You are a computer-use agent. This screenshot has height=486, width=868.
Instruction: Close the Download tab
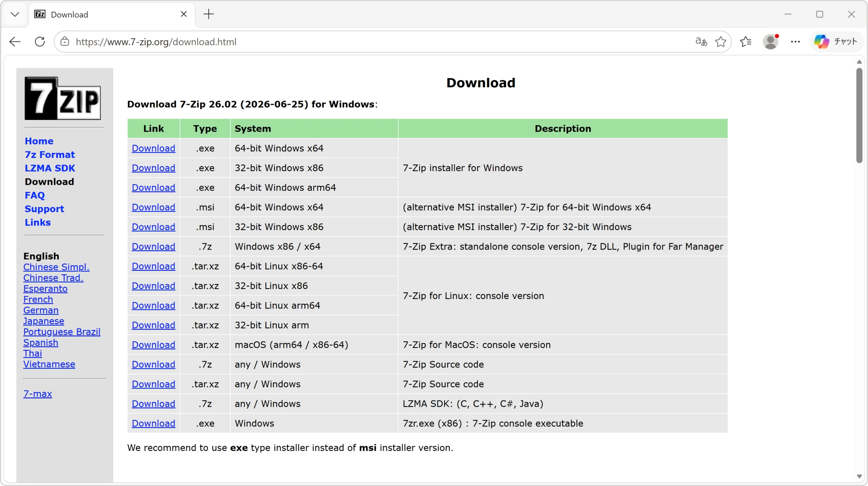click(x=184, y=14)
